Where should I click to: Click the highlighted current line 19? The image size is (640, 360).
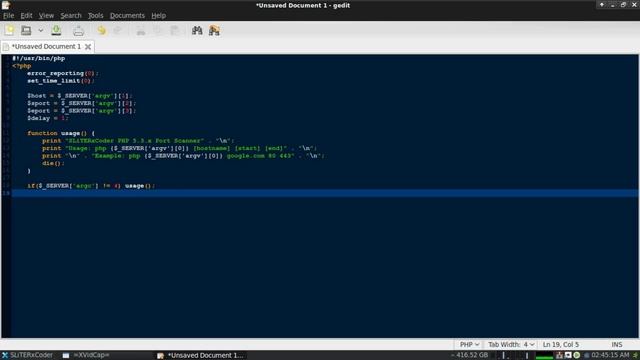pos(324,193)
